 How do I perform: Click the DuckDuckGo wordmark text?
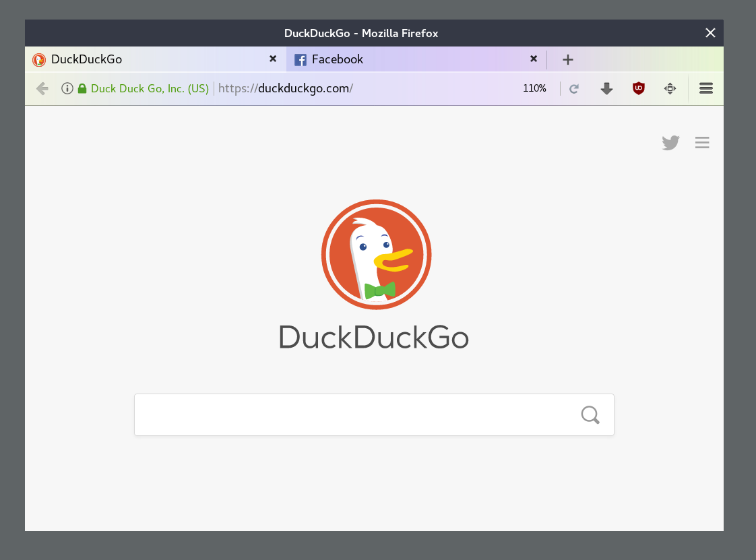coord(374,337)
